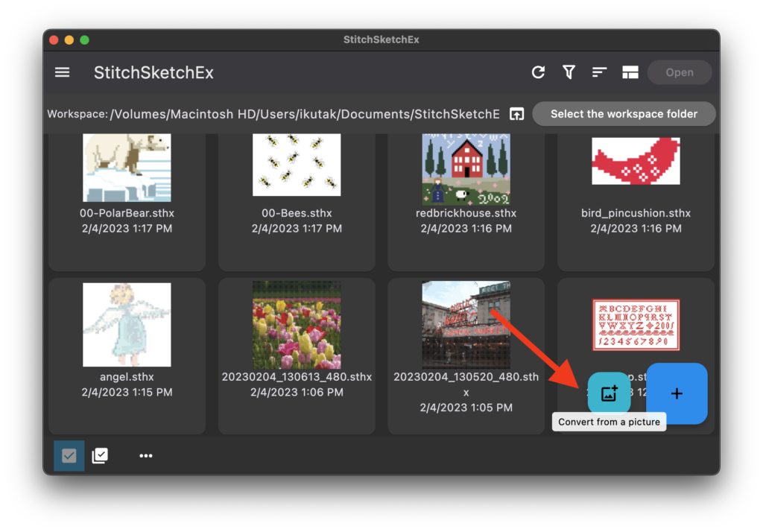Toggle the selection mode checkbox
This screenshot has width=763, height=532.
69,455
